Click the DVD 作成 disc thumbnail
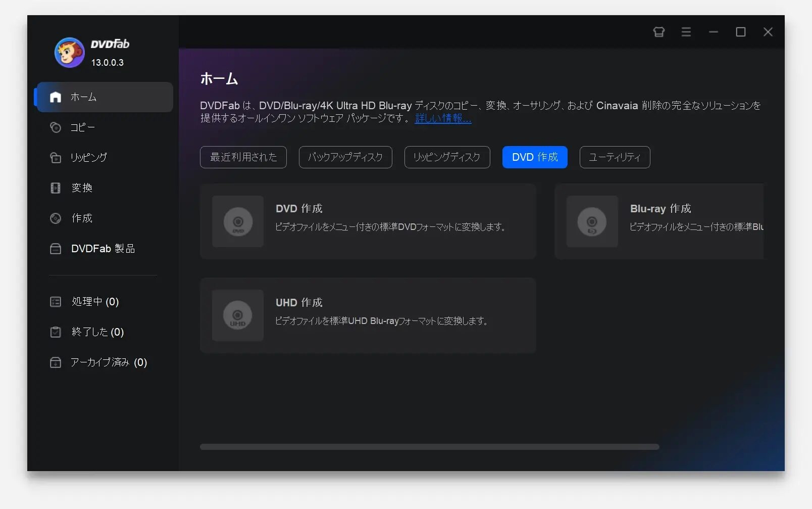Image resolution: width=812 pixels, height=509 pixels. [x=238, y=221]
